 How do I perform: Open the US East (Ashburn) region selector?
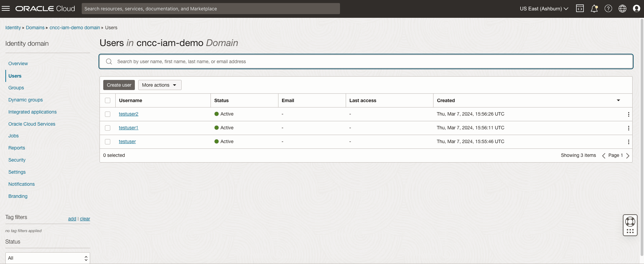pos(544,9)
